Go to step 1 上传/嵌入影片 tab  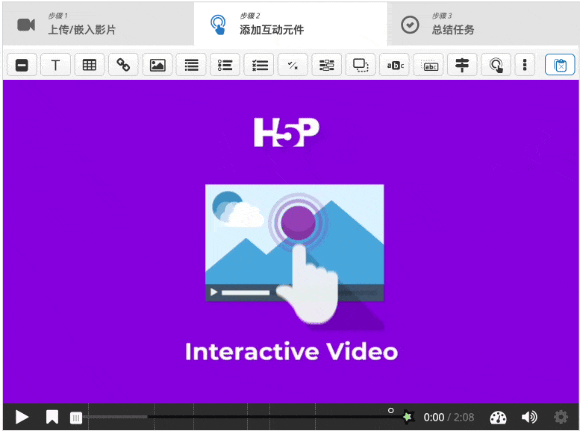(x=98, y=24)
